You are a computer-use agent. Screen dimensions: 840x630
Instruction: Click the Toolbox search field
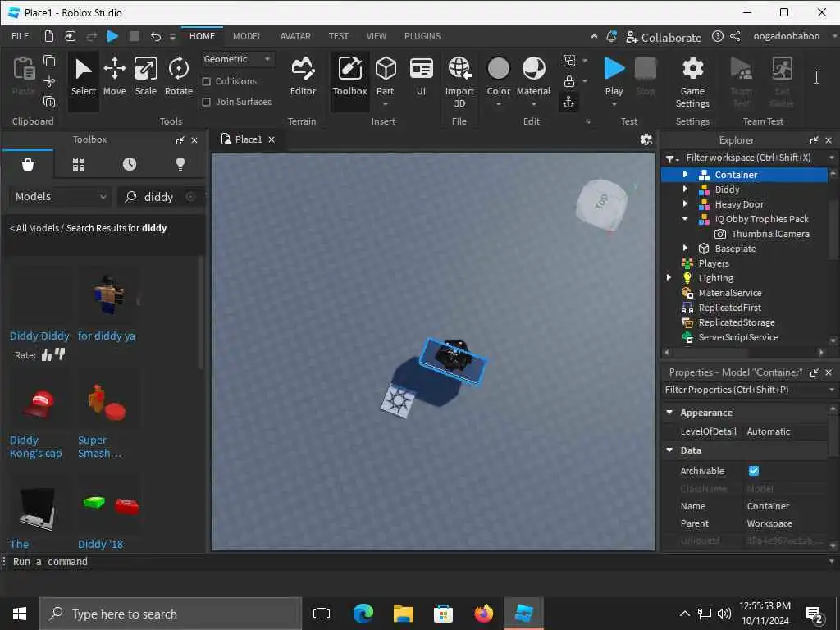tap(162, 197)
